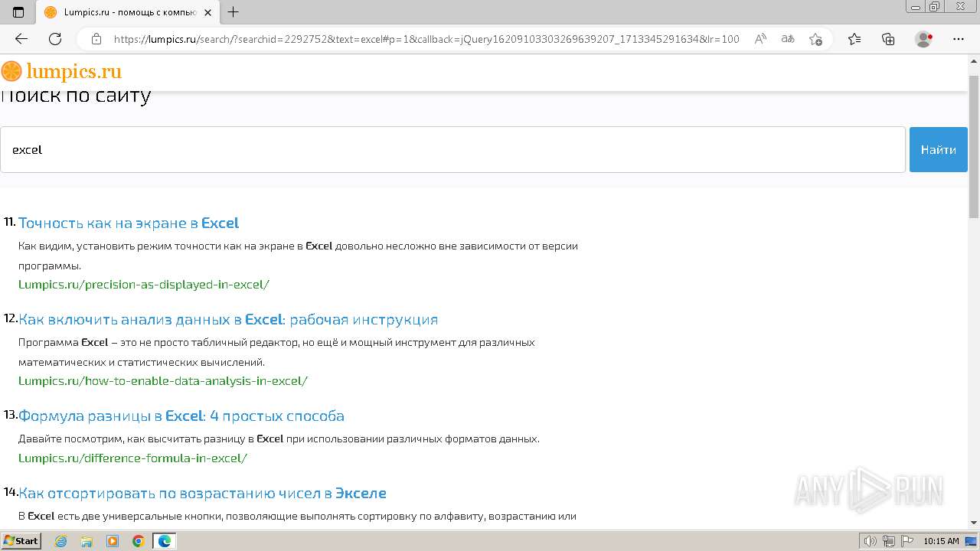This screenshot has width=980, height=551.
Task: Open the volume speaker tray icon
Action: (871, 541)
